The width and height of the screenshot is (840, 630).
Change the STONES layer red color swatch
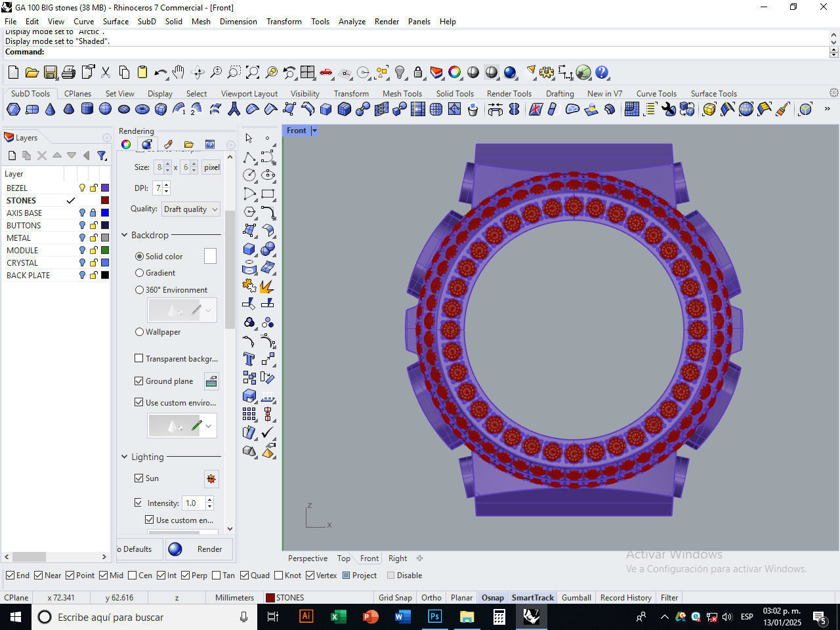tap(105, 200)
